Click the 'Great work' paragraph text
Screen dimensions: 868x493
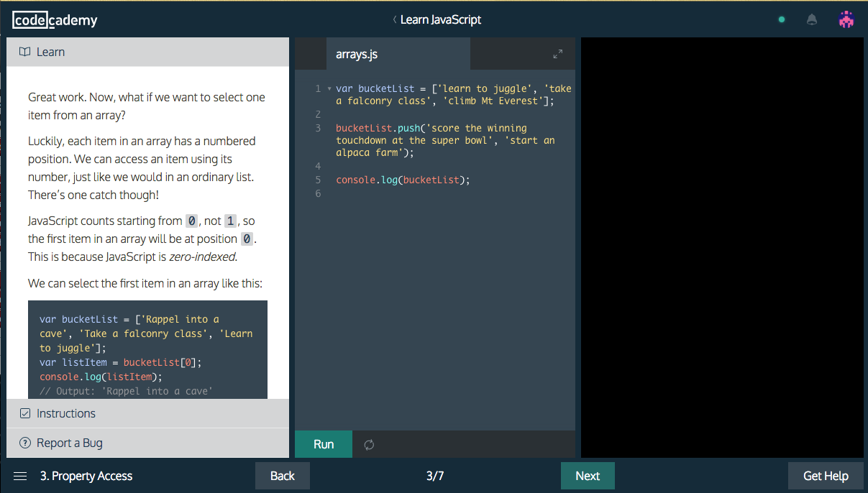tap(147, 106)
